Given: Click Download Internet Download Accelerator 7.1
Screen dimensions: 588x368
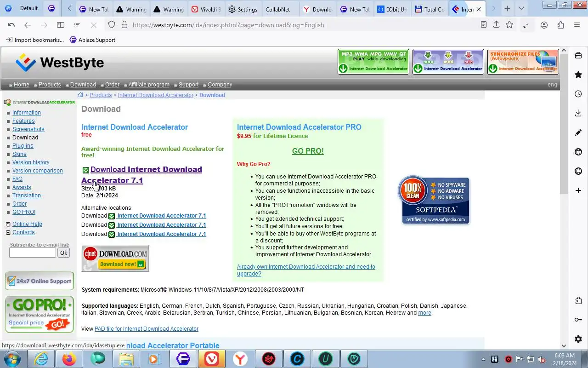Looking at the screenshot, I should coord(141,175).
